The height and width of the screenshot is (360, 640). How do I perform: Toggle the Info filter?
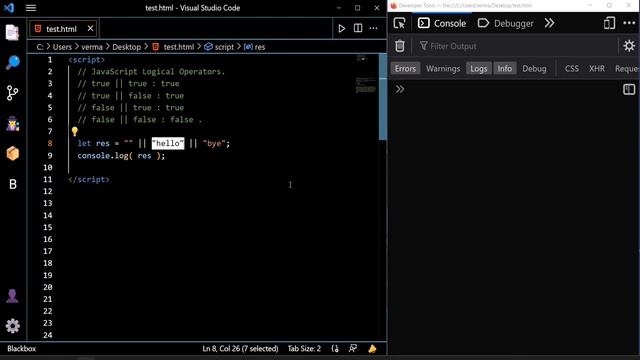(504, 69)
